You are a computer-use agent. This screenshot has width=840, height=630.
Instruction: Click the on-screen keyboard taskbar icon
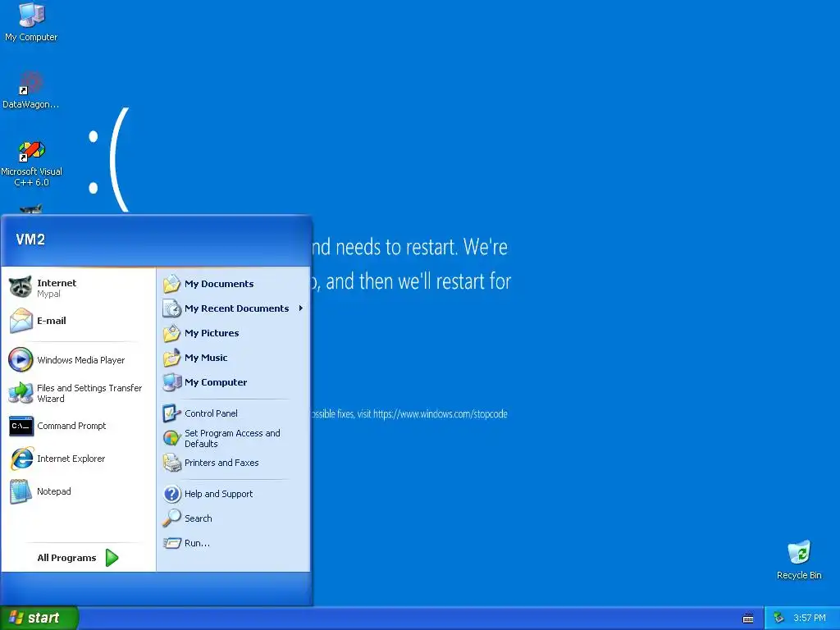pyautogui.click(x=748, y=619)
